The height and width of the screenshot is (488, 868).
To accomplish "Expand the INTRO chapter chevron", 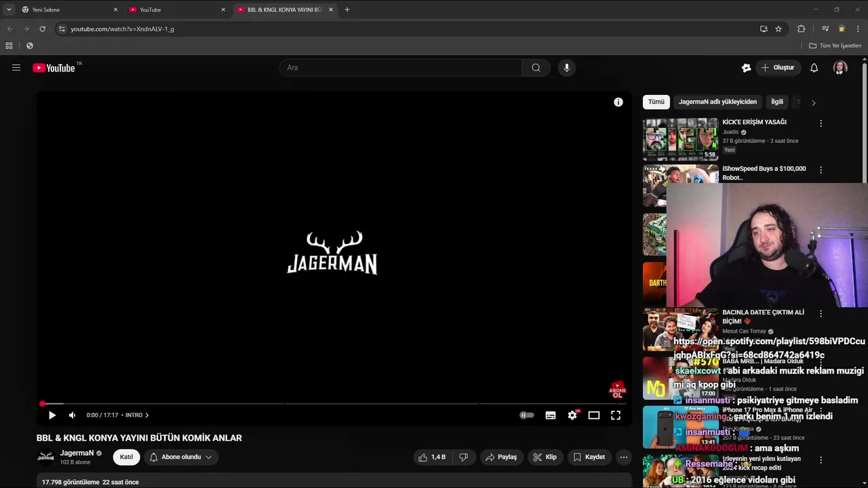I will tap(147, 415).
